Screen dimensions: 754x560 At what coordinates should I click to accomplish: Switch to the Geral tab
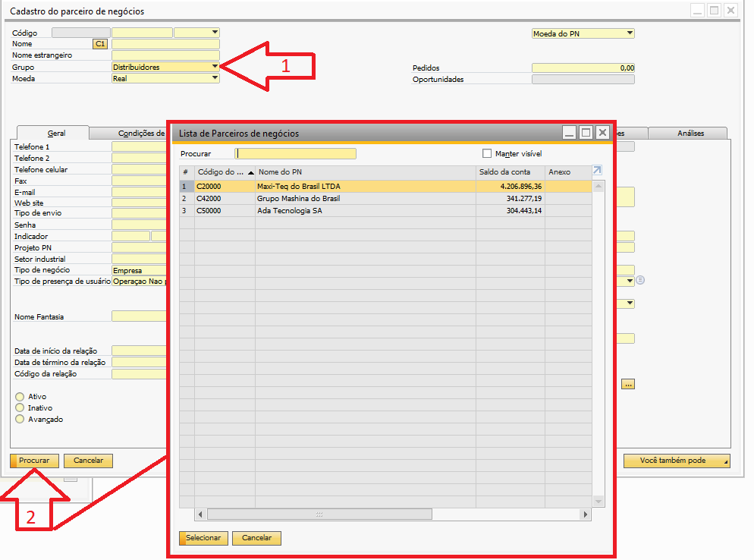(56, 133)
